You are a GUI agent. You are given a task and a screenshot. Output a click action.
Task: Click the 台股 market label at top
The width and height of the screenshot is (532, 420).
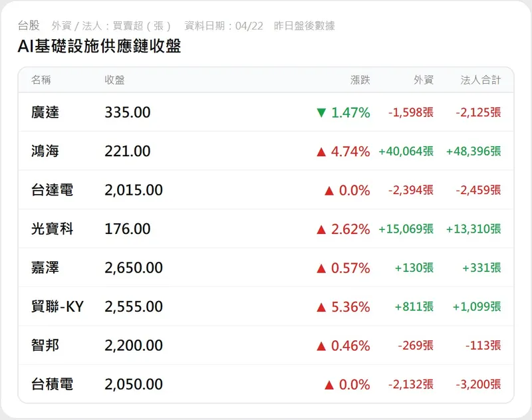tap(29, 26)
